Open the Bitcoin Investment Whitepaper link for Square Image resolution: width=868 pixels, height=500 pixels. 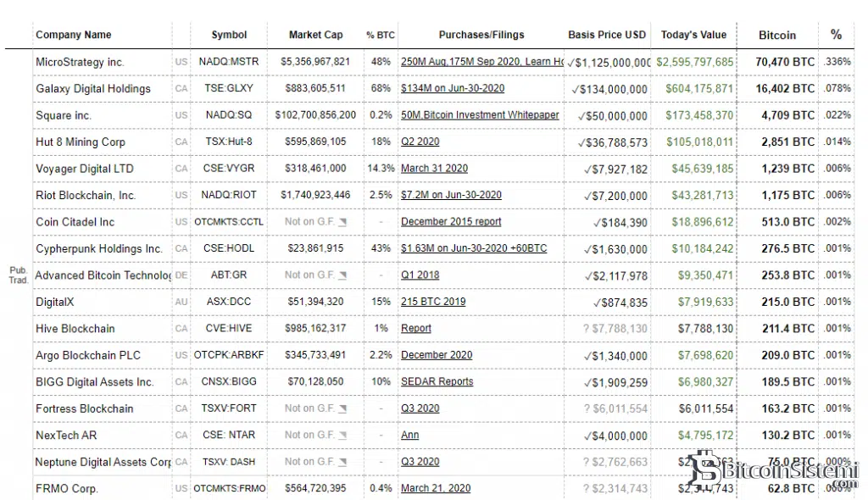480,115
